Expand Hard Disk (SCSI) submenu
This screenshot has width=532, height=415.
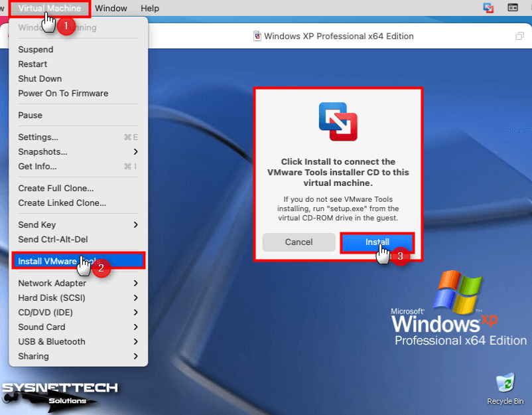click(x=78, y=298)
